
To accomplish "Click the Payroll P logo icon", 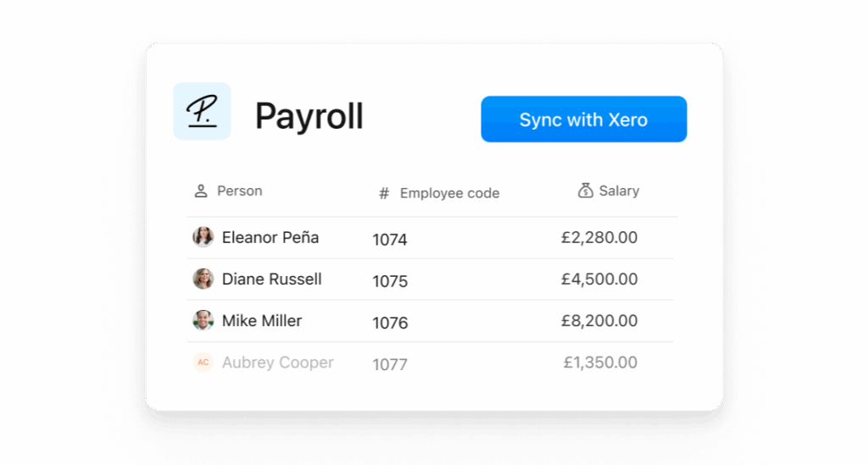I will [202, 111].
